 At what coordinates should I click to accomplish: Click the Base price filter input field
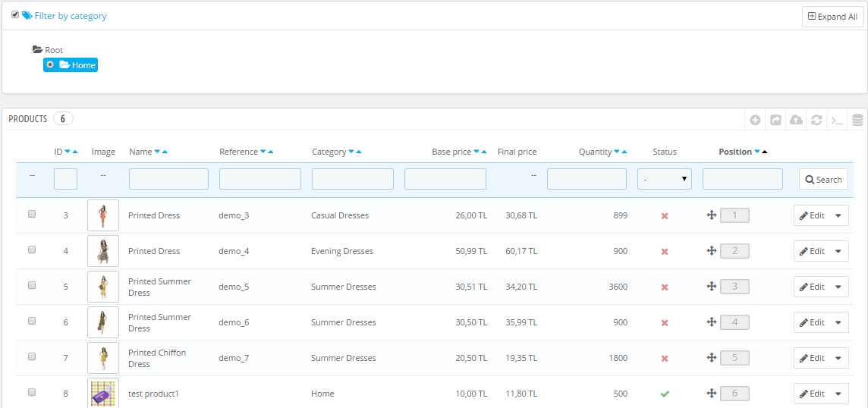tap(445, 180)
